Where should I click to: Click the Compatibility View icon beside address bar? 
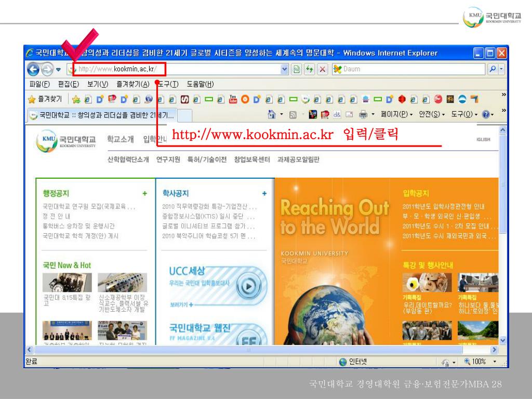coord(297,69)
